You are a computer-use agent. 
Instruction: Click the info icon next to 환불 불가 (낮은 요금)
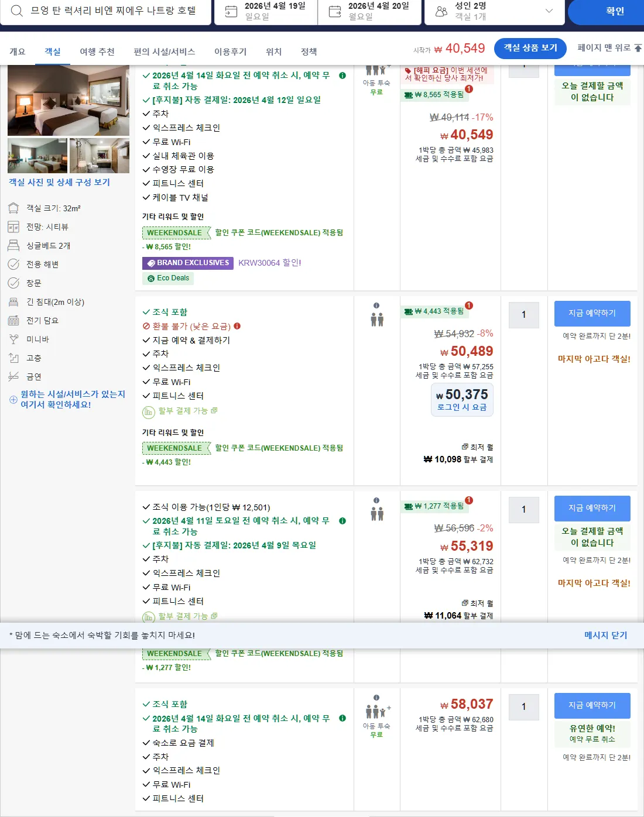tap(237, 326)
